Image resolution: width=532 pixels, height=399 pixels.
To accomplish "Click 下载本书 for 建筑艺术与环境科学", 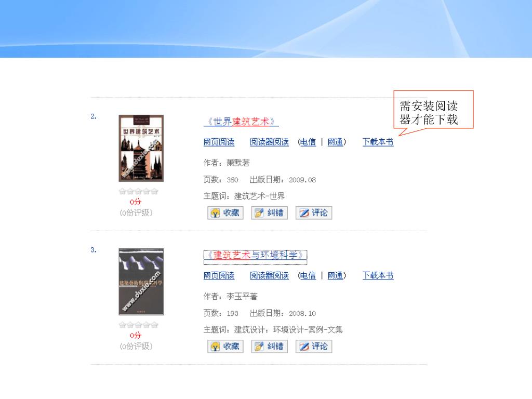I will [378, 275].
